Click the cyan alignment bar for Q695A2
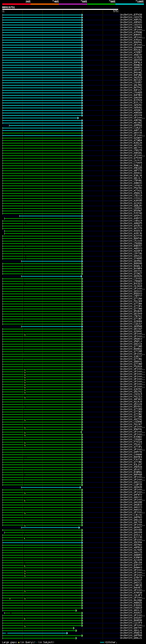 52,261
